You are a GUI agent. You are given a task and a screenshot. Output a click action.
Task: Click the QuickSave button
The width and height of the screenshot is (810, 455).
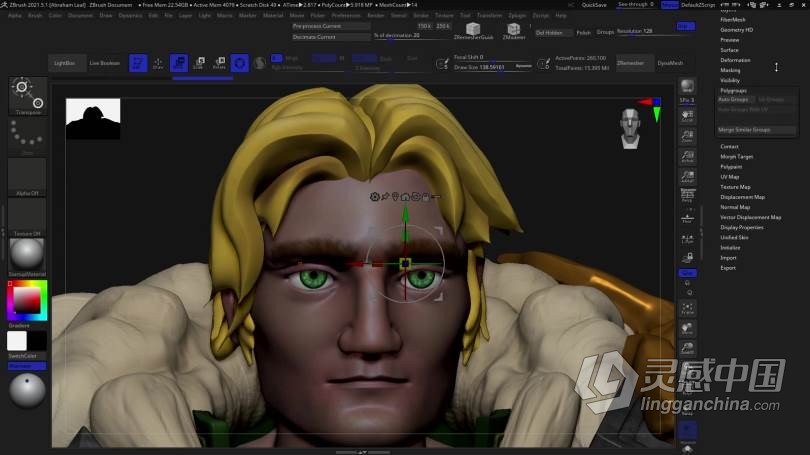(594, 5)
